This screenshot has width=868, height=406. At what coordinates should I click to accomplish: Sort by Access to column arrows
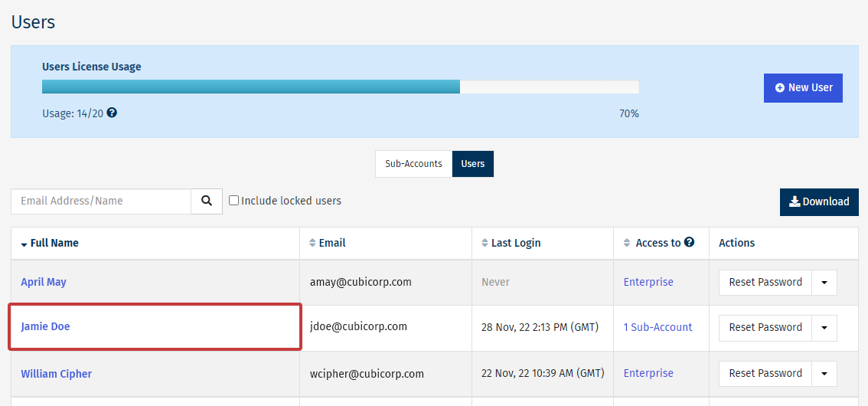pos(628,243)
